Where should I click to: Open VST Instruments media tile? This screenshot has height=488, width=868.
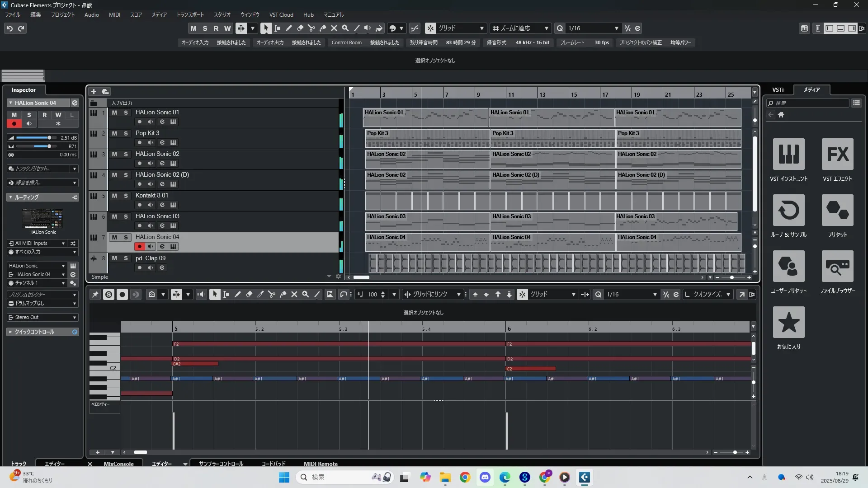pyautogui.click(x=788, y=155)
